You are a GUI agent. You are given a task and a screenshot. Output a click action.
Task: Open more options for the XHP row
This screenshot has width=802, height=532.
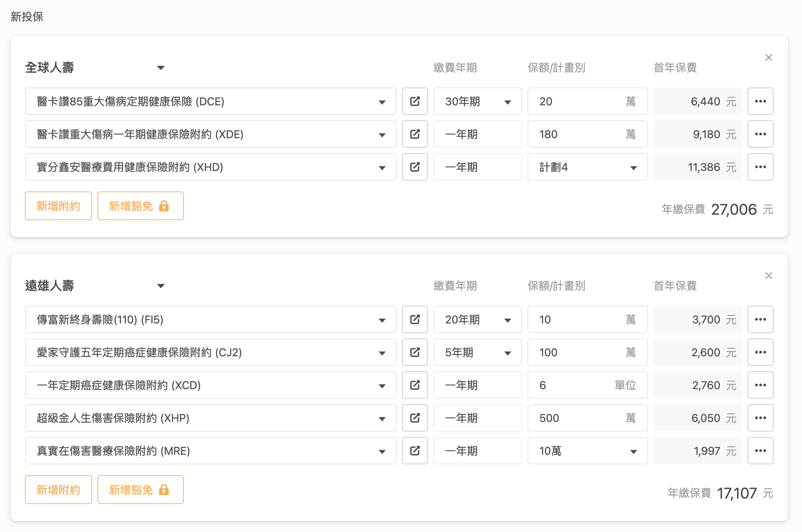(x=760, y=418)
